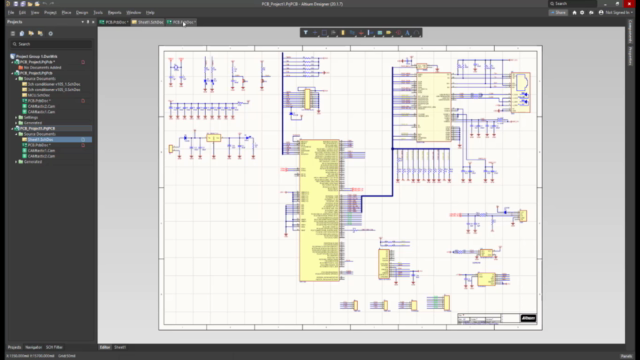Click the align objects tool in active bar
Screen dimensions: 640x360
pos(333,33)
